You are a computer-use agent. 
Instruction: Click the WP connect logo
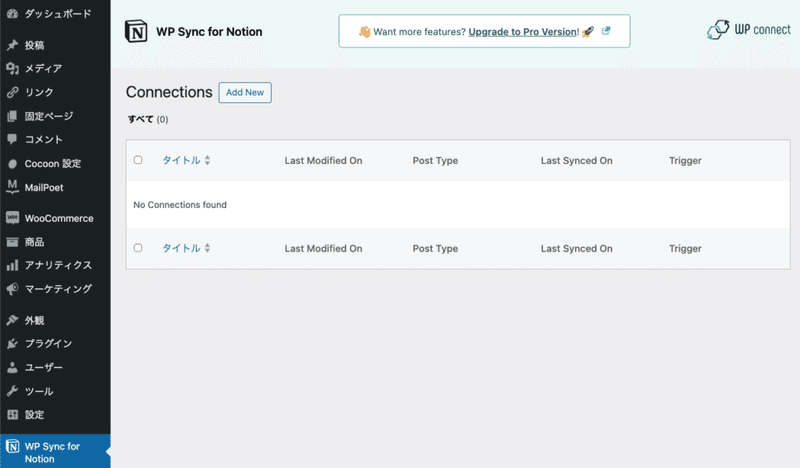pos(748,30)
